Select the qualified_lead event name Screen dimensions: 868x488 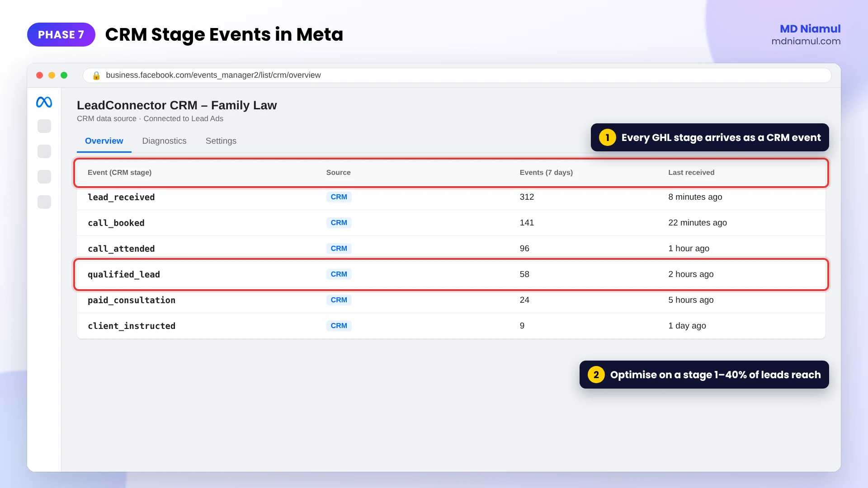[124, 274]
